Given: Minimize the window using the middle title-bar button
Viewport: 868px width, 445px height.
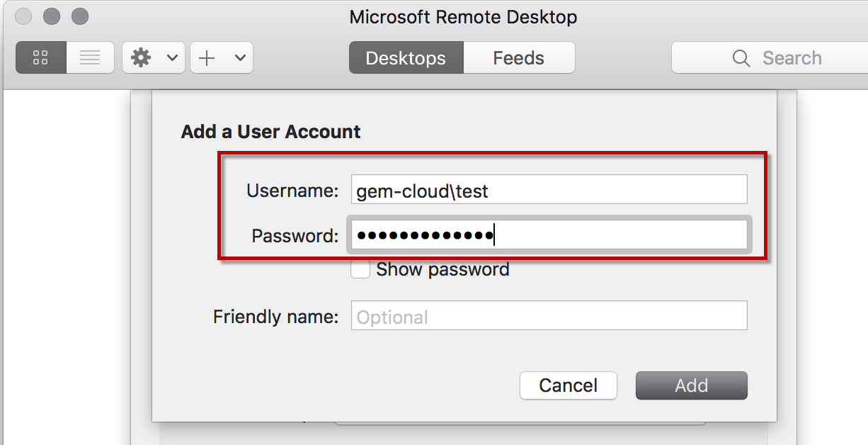Looking at the screenshot, I should (52, 16).
